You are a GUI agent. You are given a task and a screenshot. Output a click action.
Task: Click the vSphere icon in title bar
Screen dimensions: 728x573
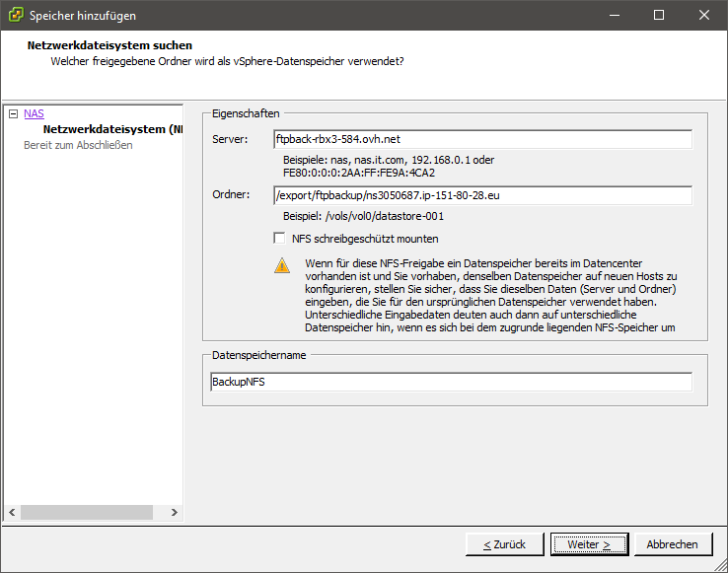tap(16, 16)
